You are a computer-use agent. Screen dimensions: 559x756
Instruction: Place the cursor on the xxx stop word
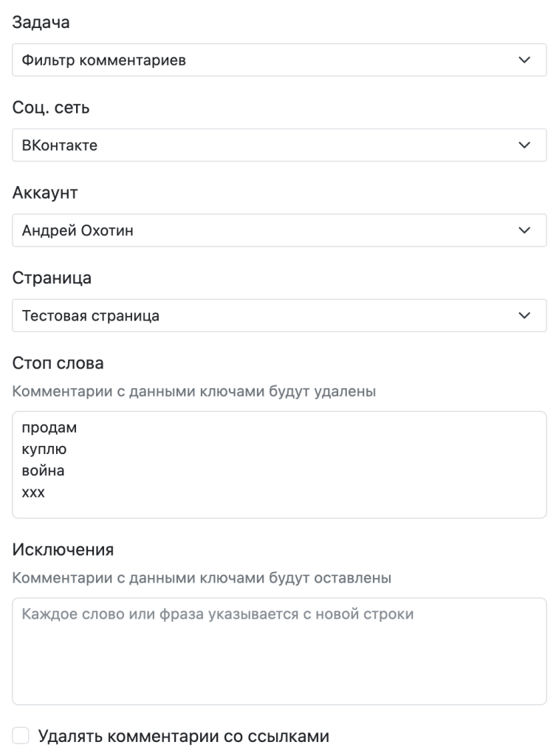34,493
